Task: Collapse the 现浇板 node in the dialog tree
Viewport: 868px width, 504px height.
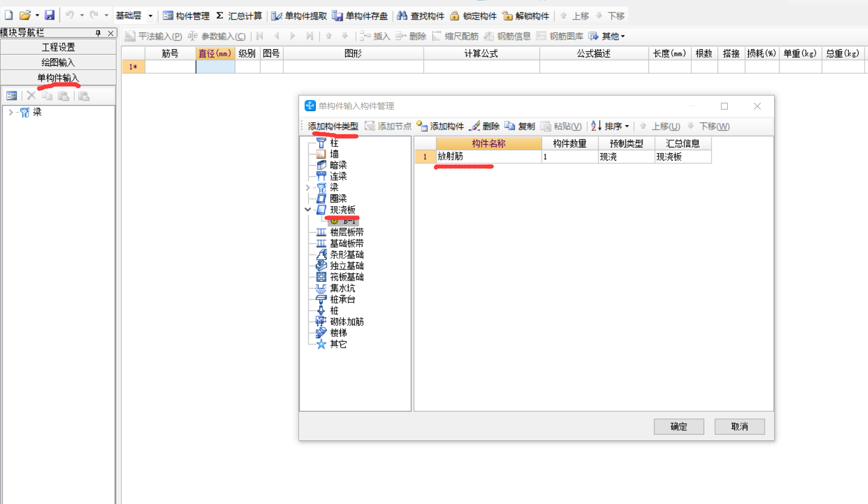Action: pyautogui.click(x=308, y=210)
